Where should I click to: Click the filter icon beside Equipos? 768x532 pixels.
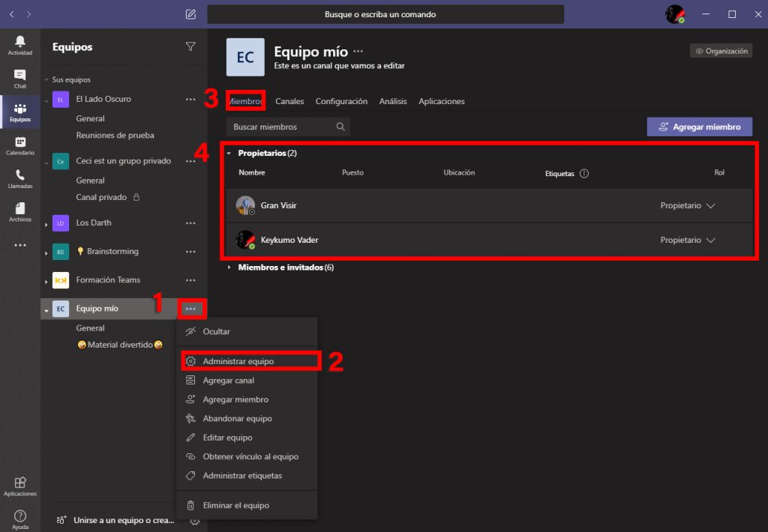[190, 46]
